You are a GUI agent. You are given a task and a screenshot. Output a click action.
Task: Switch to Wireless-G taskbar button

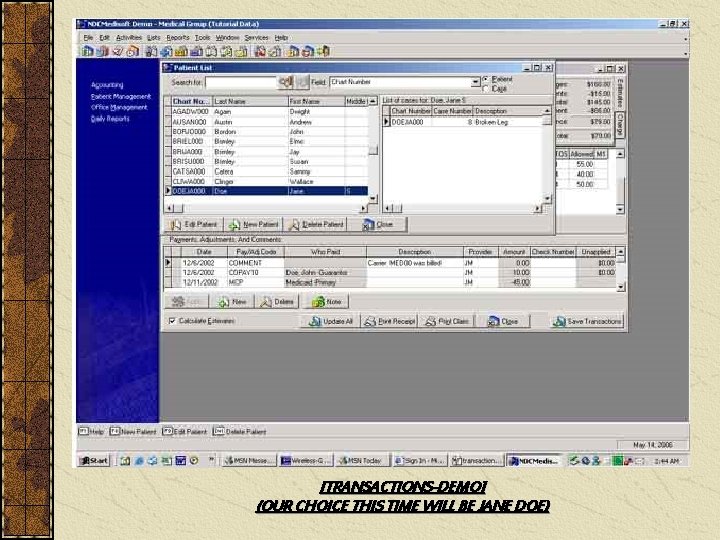coord(305,461)
